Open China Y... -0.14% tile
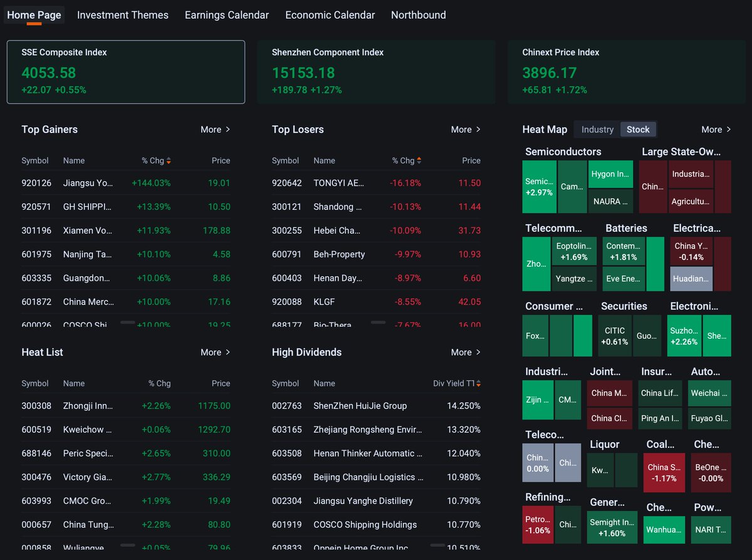752x560 pixels. point(692,252)
